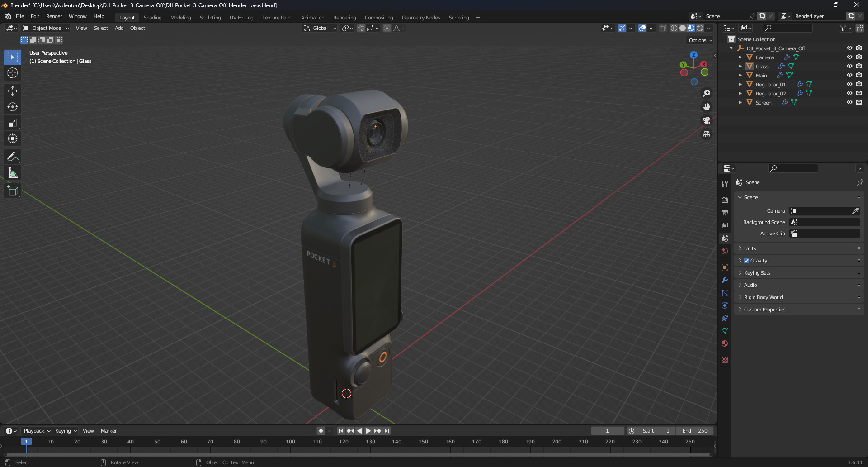This screenshot has width=868, height=467.
Task: Hide the Camera object in viewport
Action: pyautogui.click(x=849, y=57)
